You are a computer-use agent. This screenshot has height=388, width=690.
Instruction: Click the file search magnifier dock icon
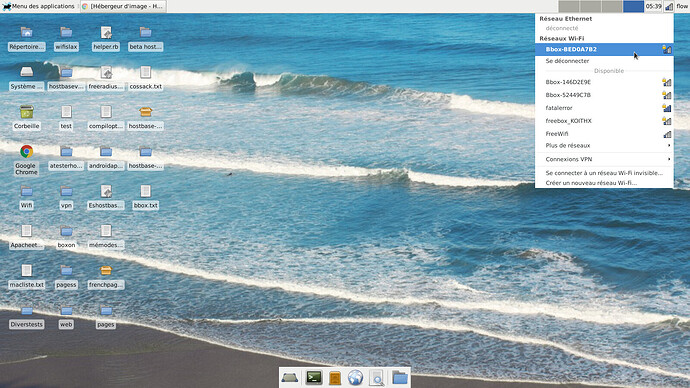pyautogui.click(x=377, y=377)
